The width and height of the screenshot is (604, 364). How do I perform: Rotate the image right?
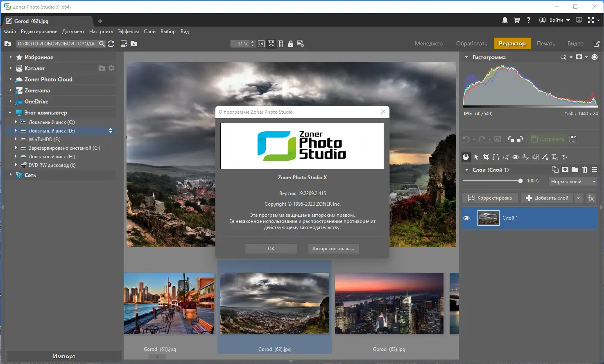[x=520, y=139]
